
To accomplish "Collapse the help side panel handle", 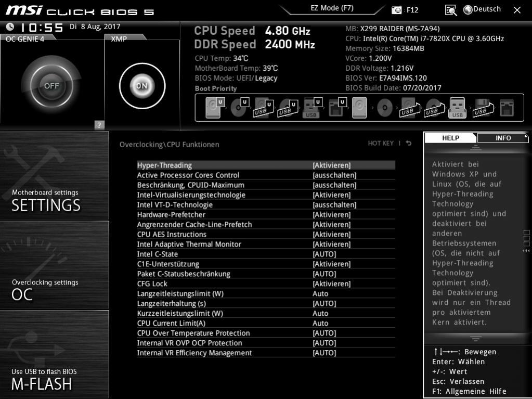I will coord(526,241).
